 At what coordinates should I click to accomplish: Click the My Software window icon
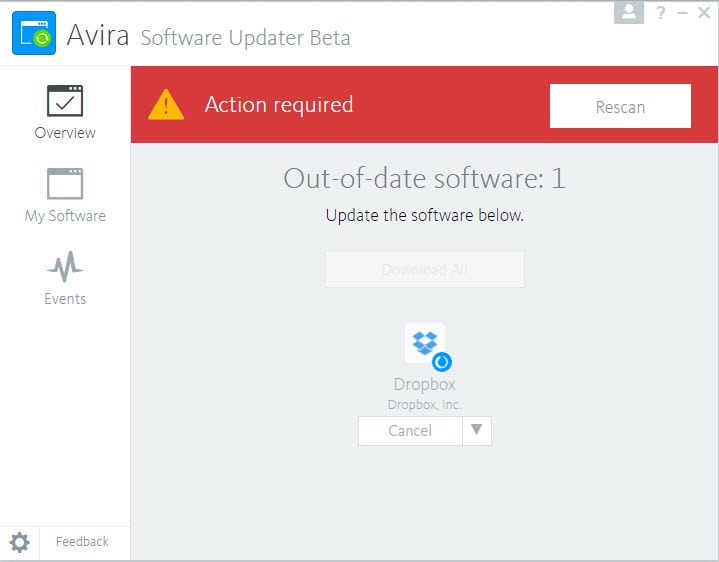(65, 184)
